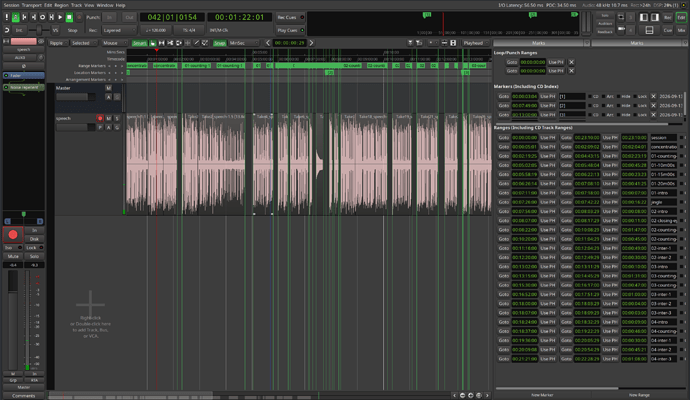Jump playhead to session end icon
Screen dimensions: 690x400
33,17
